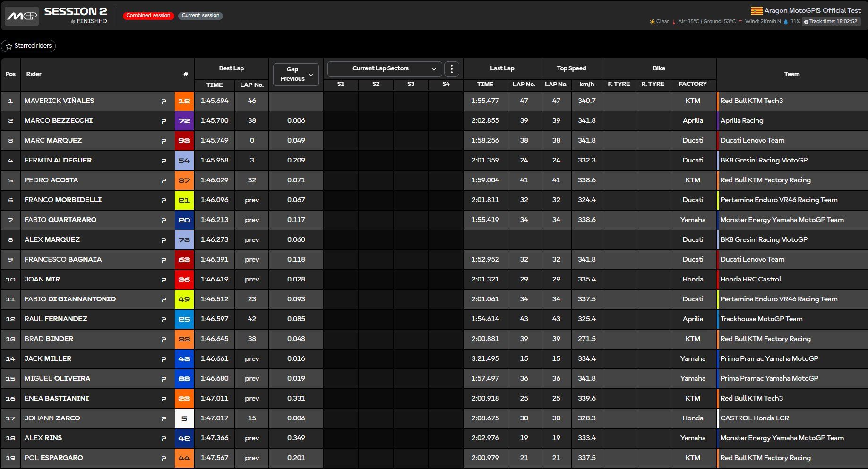Click the Top Speed column header
This screenshot has height=469, width=868.
pos(571,68)
